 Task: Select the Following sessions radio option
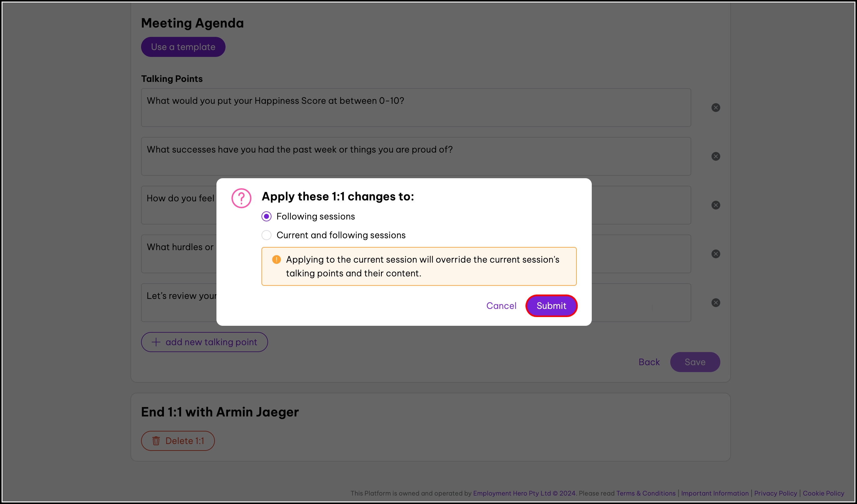tap(266, 216)
